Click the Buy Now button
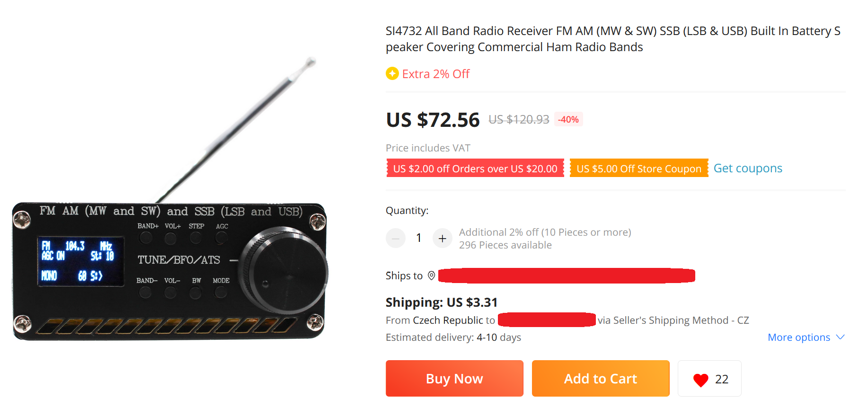The width and height of the screenshot is (868, 408). (x=454, y=378)
